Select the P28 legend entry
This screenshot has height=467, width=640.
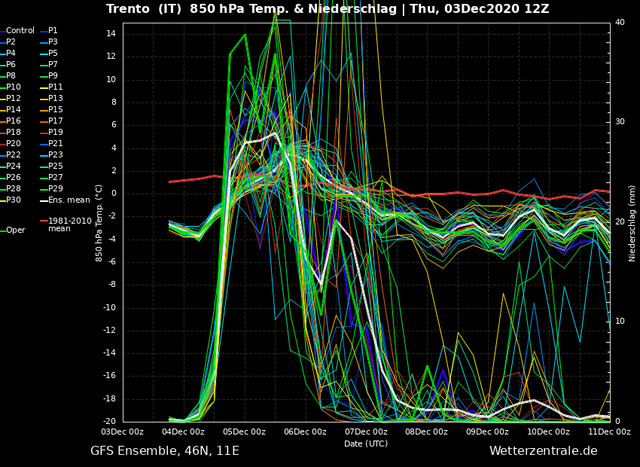tap(11, 189)
